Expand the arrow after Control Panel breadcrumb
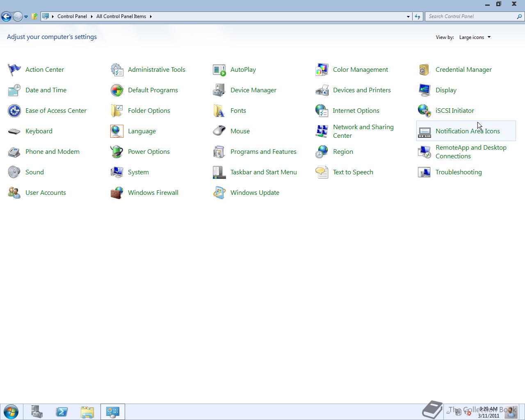Image resolution: width=525 pixels, height=420 pixels. pyautogui.click(x=91, y=16)
